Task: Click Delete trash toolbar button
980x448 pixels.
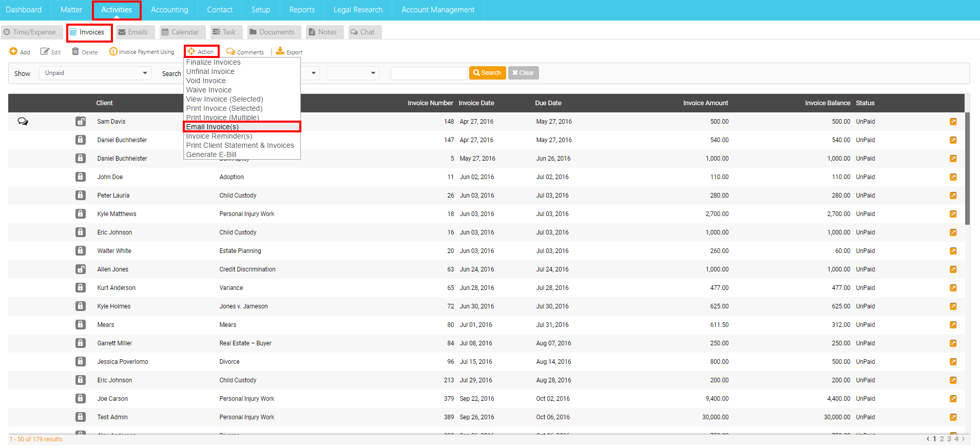Action: click(x=85, y=52)
